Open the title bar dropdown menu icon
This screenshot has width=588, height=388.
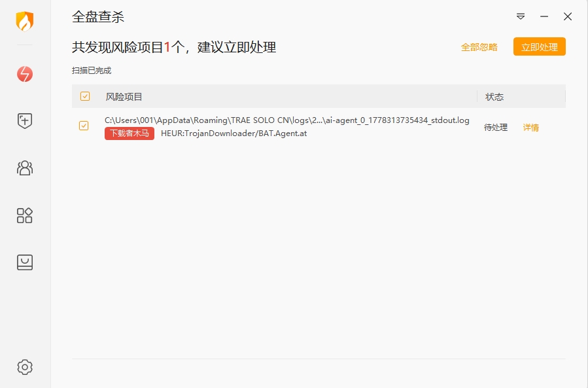pyautogui.click(x=521, y=16)
